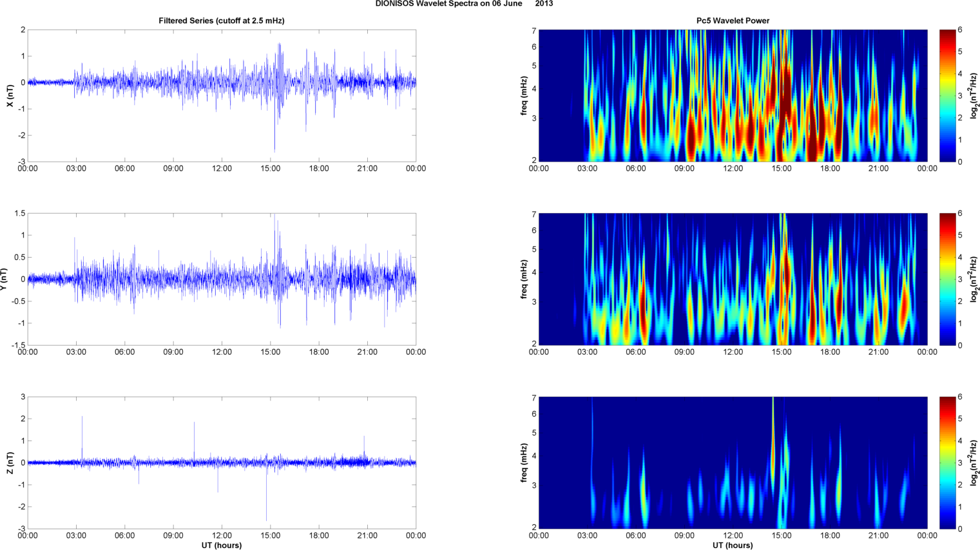
Task: Click the '09:00' tick under the Y series plot
Action: [x=173, y=352]
